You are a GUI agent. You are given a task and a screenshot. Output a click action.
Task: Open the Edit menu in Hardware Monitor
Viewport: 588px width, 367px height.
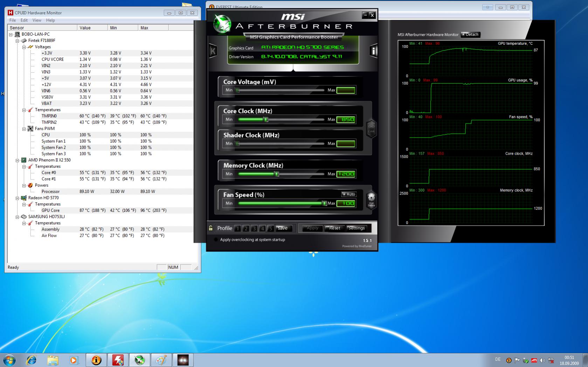[x=24, y=20]
